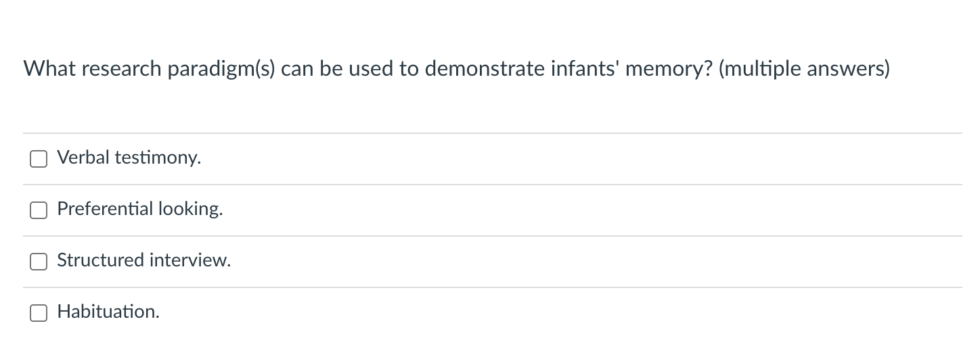Click the word "Preferential" in second option

105,210
